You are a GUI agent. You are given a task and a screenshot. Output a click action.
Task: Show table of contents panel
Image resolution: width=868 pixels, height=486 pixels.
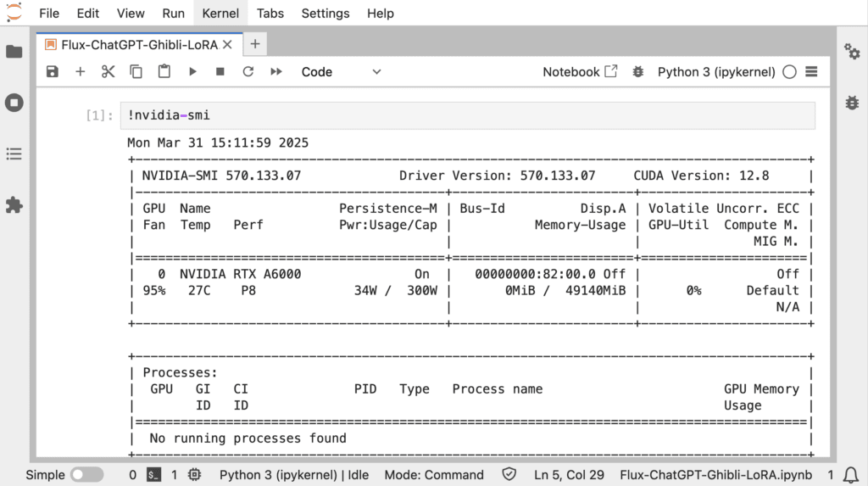click(x=14, y=154)
